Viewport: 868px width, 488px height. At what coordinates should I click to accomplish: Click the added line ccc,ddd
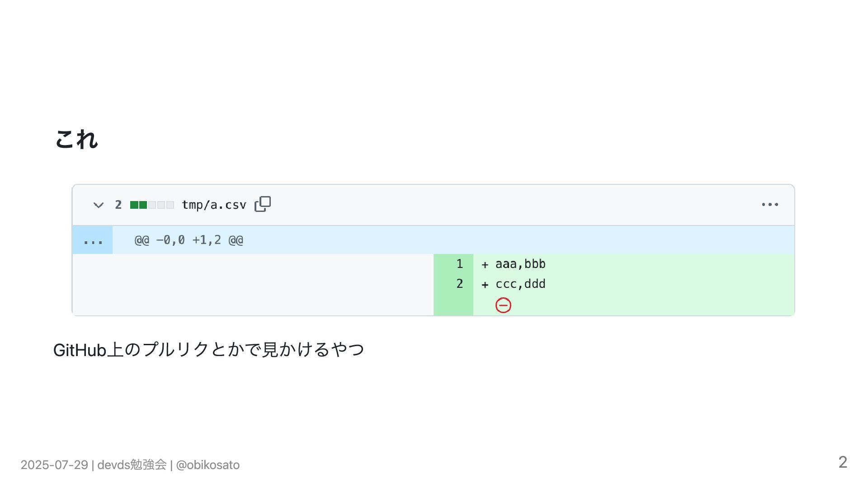pyautogui.click(x=520, y=284)
